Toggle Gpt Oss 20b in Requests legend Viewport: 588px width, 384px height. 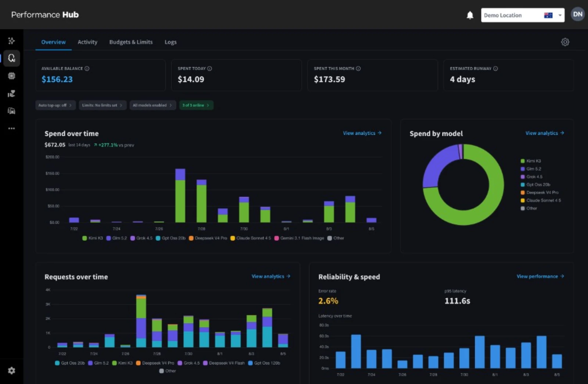pyautogui.click(x=70, y=363)
